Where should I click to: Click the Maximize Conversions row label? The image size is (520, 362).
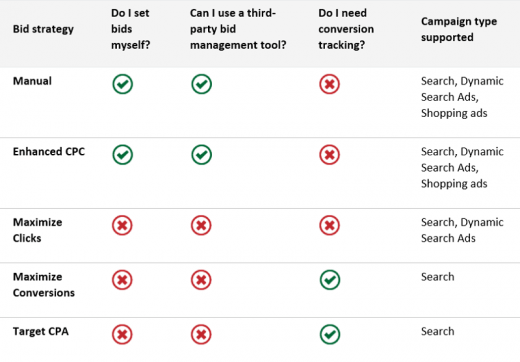point(44,285)
